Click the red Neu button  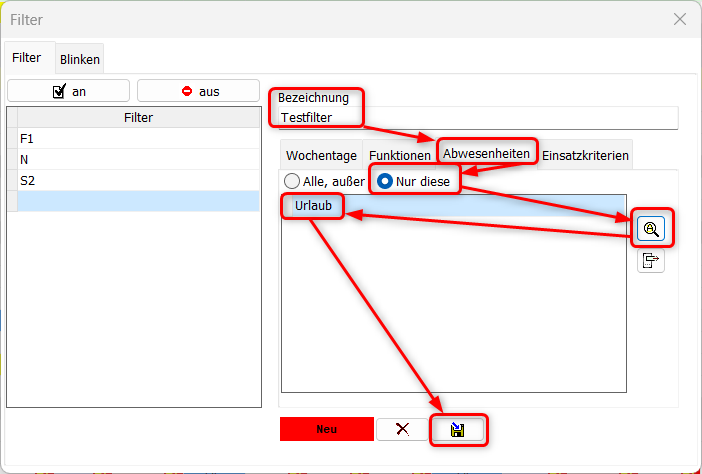[326, 429]
